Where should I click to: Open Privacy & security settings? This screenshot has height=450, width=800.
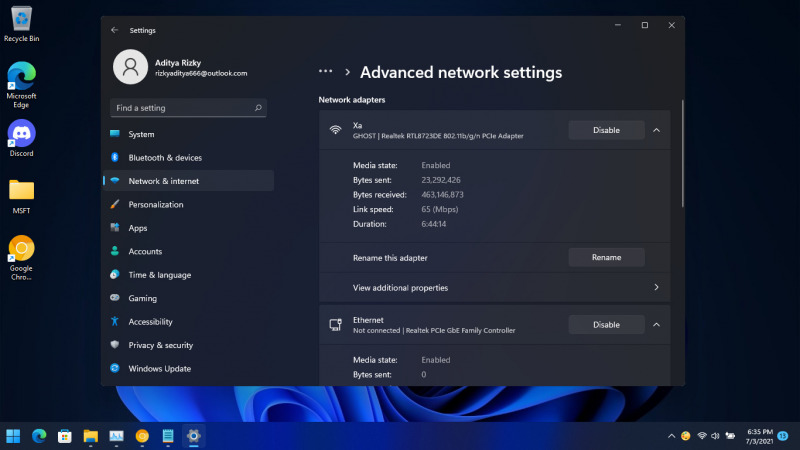189,345
